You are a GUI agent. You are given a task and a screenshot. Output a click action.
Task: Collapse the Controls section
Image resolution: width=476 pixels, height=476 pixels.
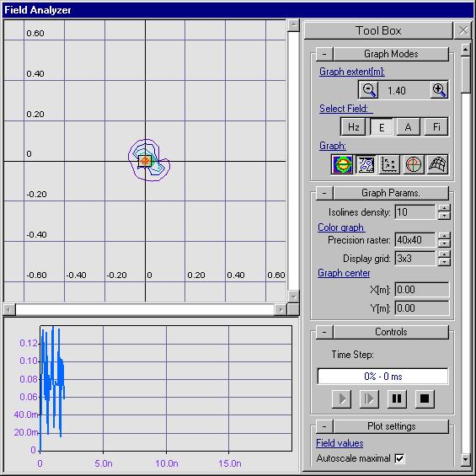coord(324,332)
